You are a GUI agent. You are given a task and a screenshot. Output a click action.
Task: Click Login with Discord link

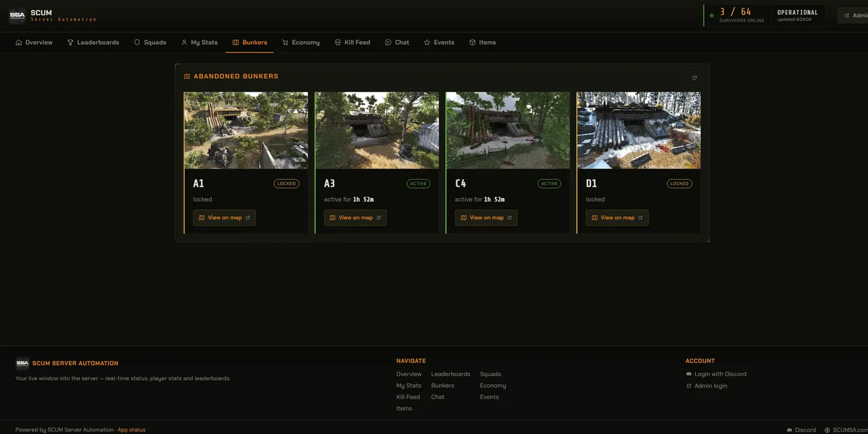click(716, 374)
